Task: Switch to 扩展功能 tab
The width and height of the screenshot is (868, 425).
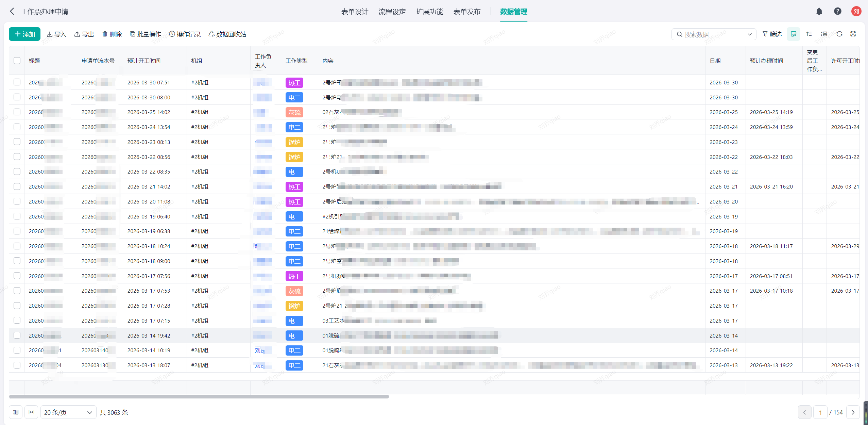Action: point(429,12)
